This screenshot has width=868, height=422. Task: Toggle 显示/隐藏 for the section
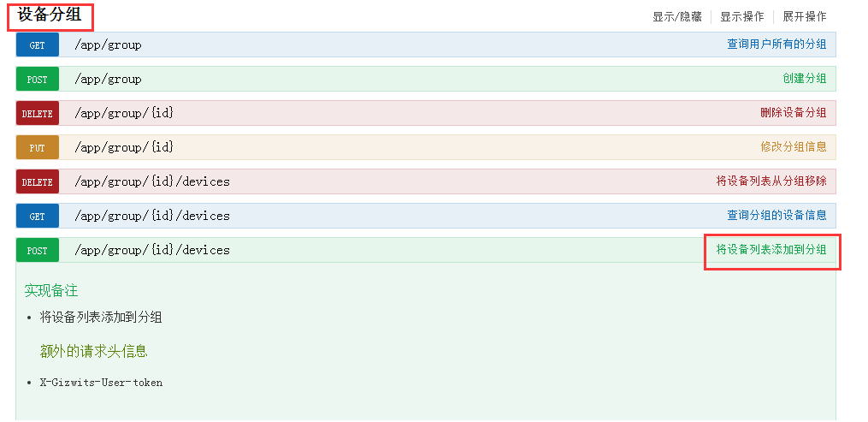676,16
